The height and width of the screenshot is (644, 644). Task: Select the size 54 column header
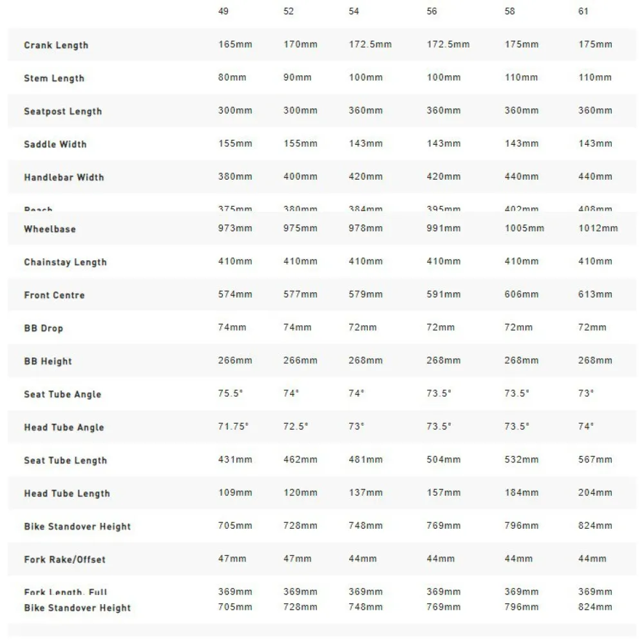pyautogui.click(x=354, y=12)
